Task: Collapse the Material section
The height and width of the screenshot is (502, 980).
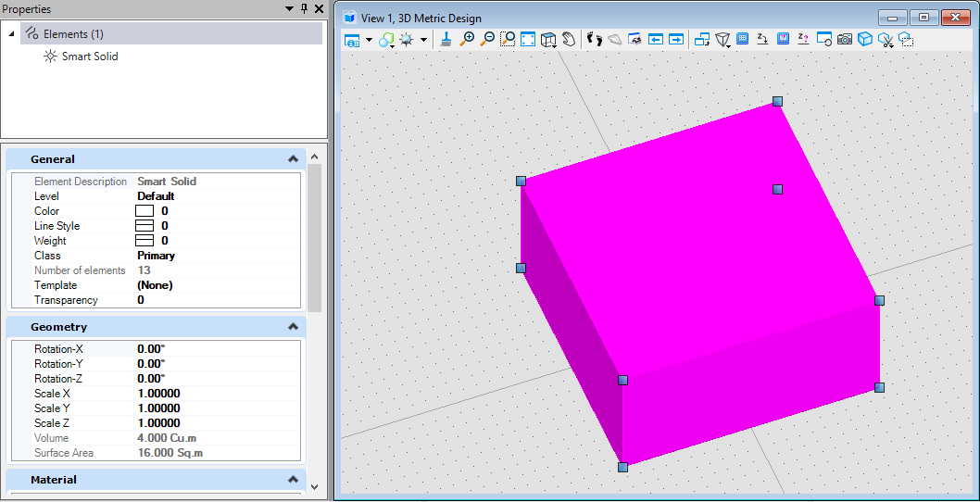Action: [x=293, y=480]
